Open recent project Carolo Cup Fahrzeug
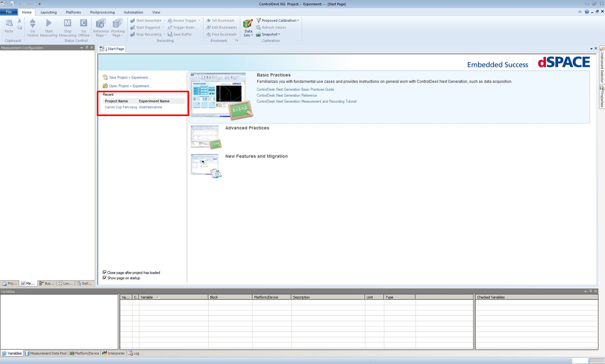 (121, 107)
